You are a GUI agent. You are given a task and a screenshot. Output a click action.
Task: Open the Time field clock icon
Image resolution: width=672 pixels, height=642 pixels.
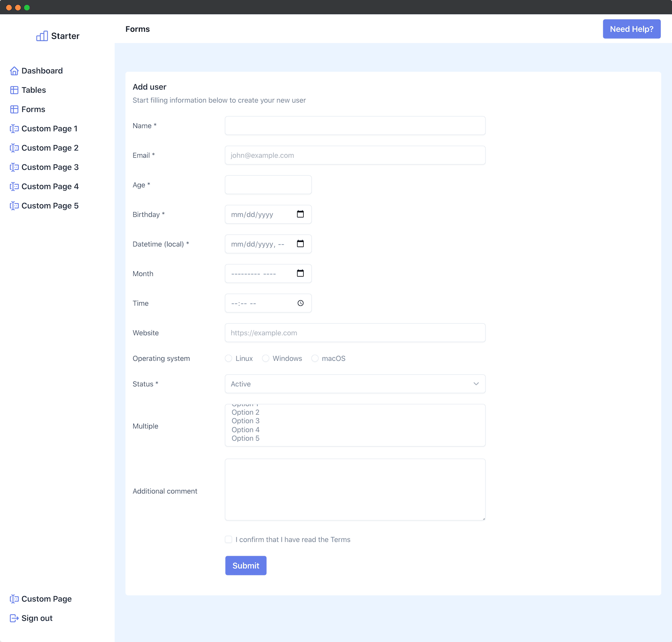pos(300,303)
